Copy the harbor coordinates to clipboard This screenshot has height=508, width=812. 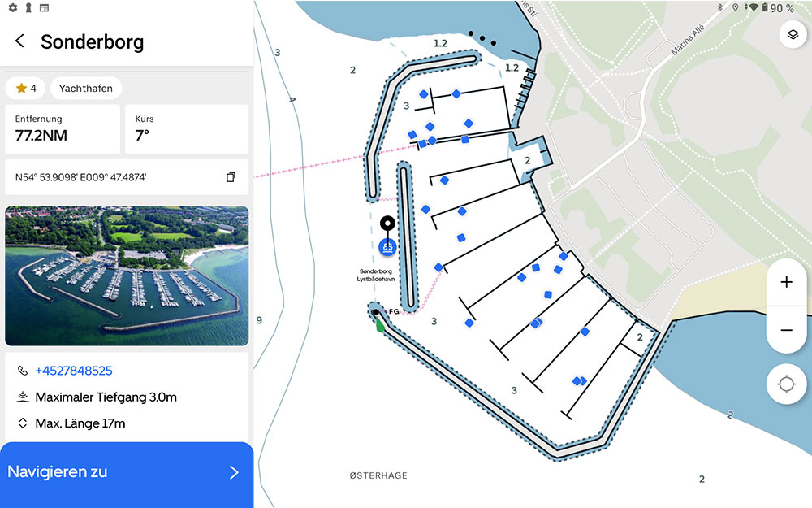click(231, 177)
